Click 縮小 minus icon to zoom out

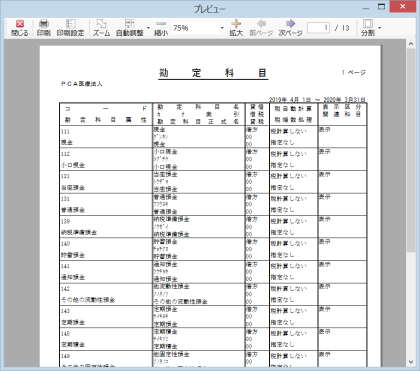pos(161,24)
